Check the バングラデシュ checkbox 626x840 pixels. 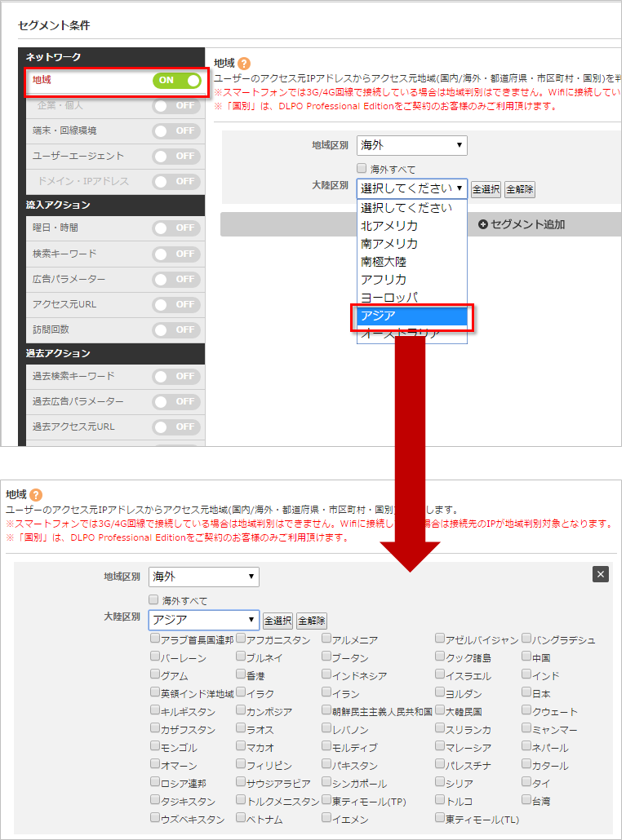tap(526, 638)
